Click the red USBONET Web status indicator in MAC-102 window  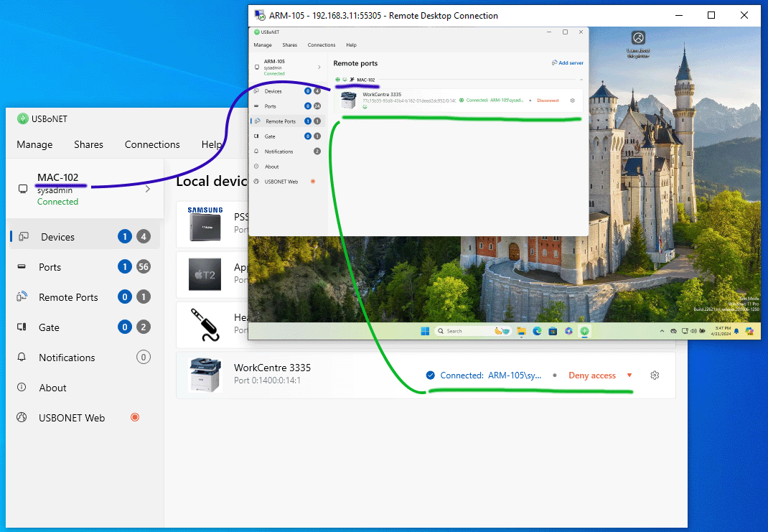click(x=135, y=417)
